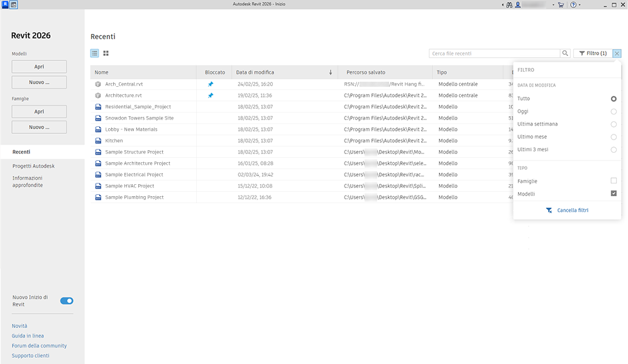Visit Forum della community link
628x364 pixels.
click(x=39, y=346)
